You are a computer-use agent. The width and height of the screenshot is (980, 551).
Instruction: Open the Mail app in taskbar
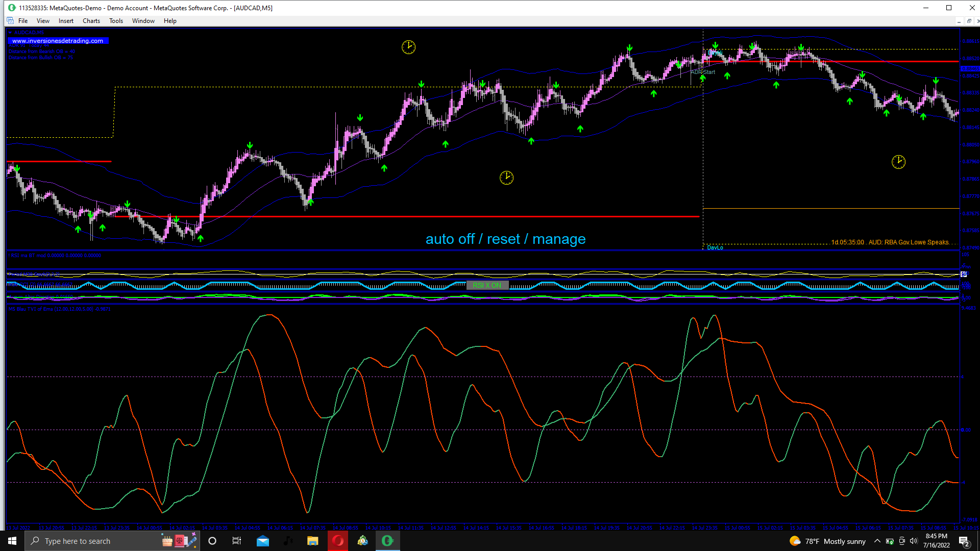263,541
